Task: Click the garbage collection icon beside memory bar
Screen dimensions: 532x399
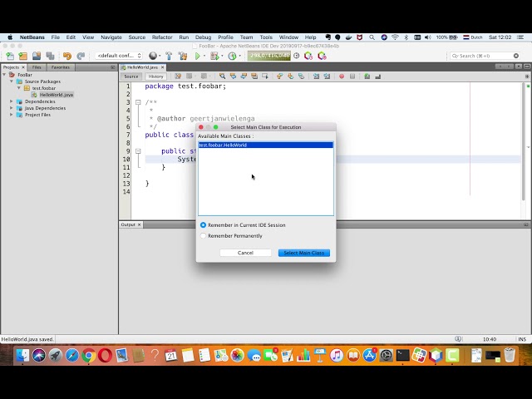Action: [297, 56]
